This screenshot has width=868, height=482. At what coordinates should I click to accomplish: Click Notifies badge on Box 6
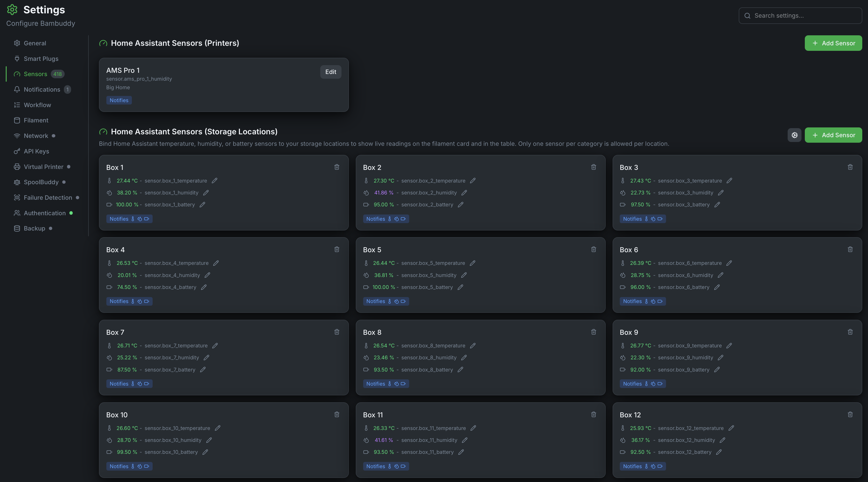pos(643,301)
